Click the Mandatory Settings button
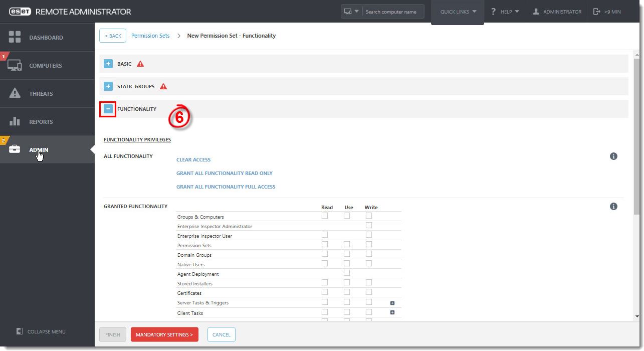The width and height of the screenshot is (644, 351). pos(164,334)
